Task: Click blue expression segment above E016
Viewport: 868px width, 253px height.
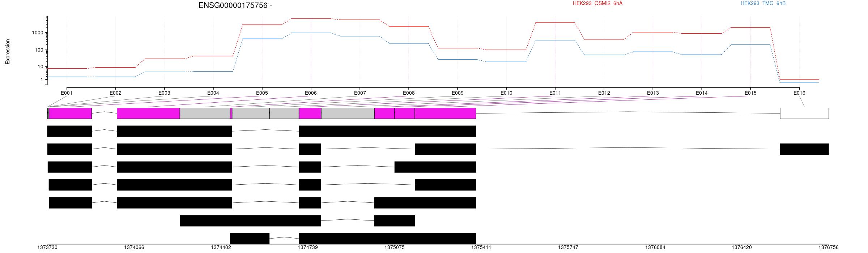Action: [799, 83]
